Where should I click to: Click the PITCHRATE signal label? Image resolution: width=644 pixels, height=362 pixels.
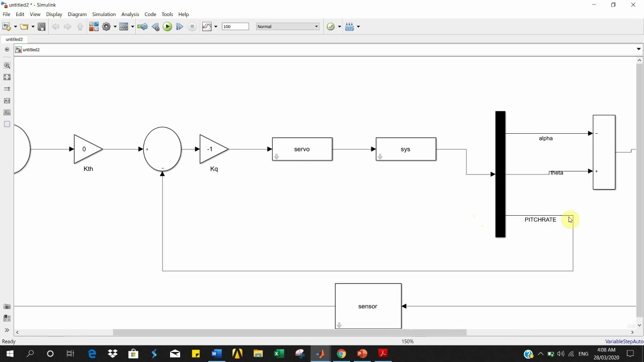540,220
